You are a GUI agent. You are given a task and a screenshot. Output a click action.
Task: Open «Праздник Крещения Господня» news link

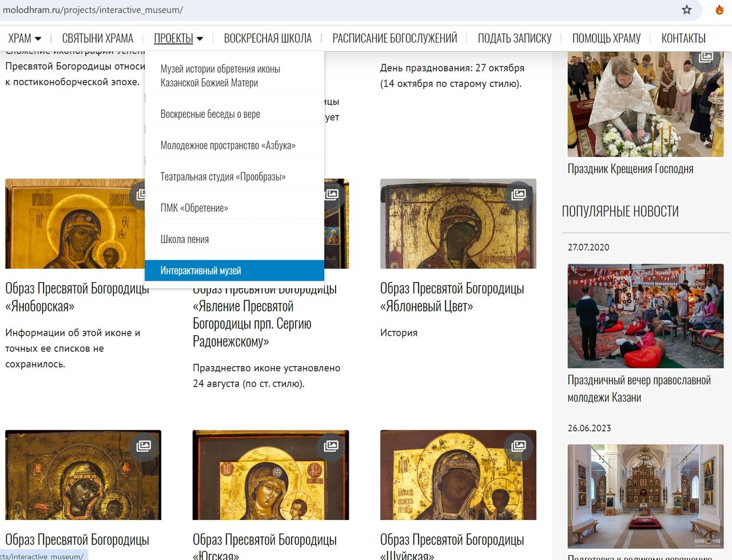[x=630, y=169]
